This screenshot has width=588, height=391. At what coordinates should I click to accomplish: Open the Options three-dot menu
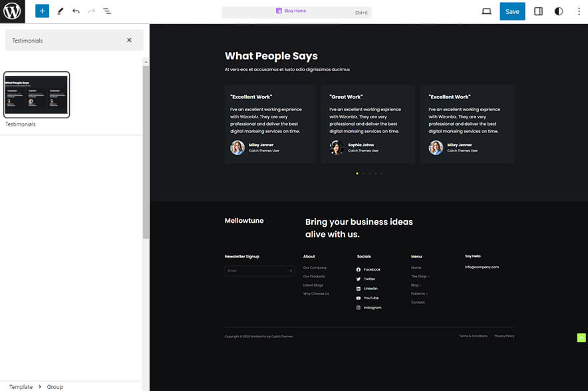pos(579,11)
